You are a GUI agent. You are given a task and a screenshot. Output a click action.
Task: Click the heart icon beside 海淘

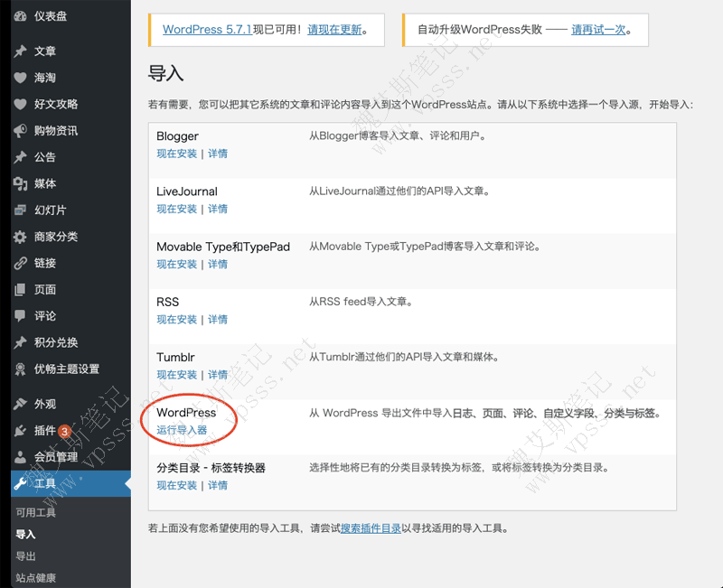click(x=20, y=78)
